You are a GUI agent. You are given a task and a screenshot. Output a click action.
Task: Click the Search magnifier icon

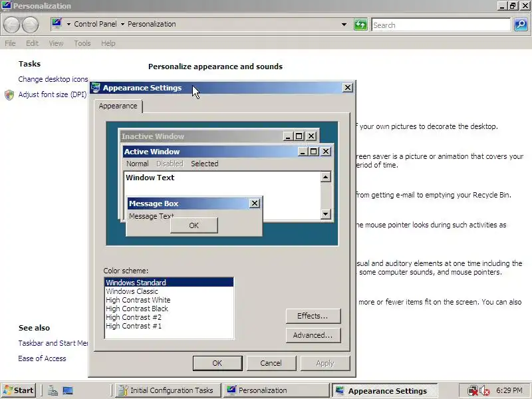point(521,25)
